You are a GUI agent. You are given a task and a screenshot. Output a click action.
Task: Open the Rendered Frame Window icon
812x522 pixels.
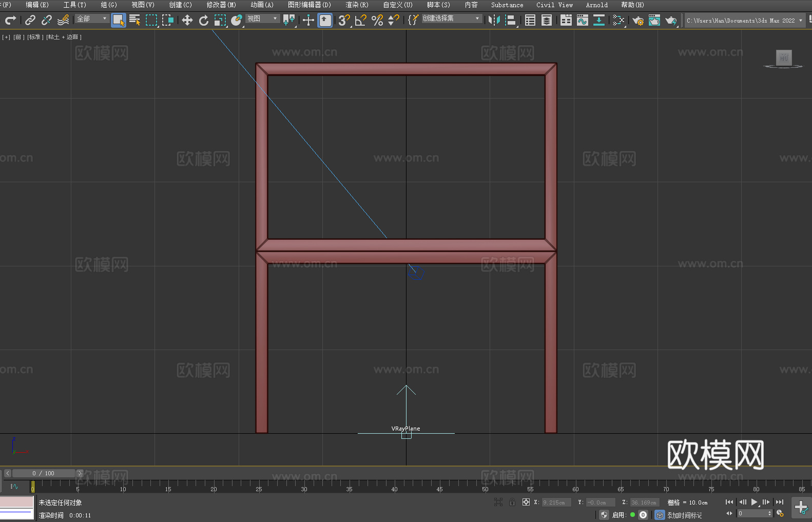(654, 20)
